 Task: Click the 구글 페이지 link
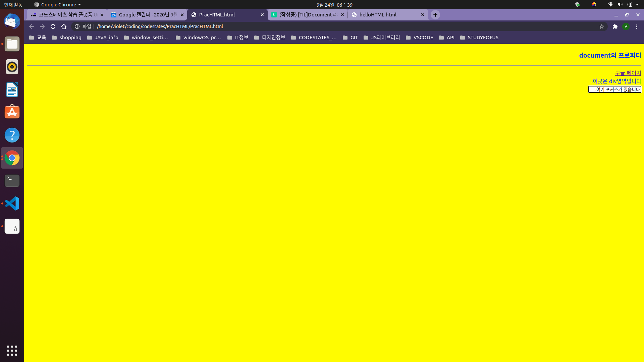tap(628, 73)
